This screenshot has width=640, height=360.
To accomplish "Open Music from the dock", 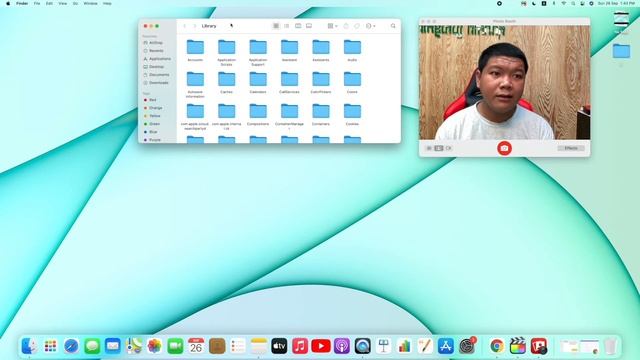I will click(x=300, y=346).
